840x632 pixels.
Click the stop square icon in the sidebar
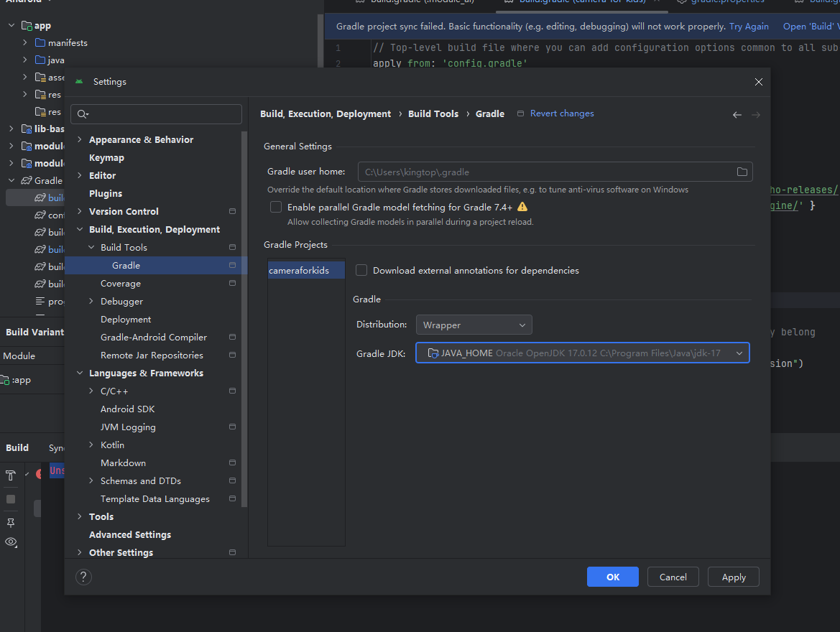[x=11, y=498]
